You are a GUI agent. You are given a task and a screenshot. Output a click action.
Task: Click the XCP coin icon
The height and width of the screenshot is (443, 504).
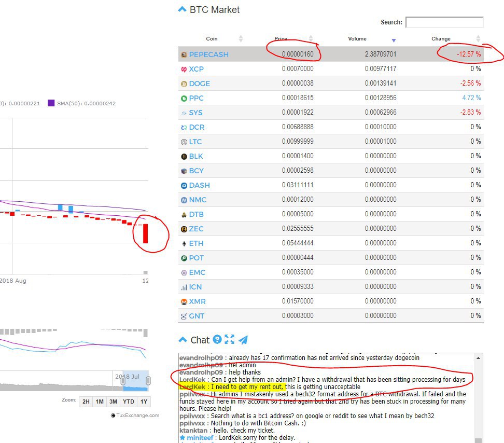click(184, 70)
